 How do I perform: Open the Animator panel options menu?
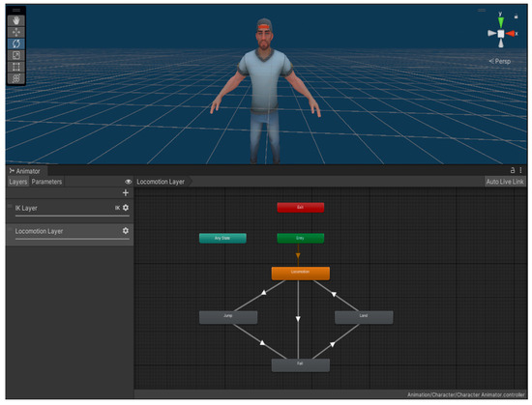[x=520, y=170]
